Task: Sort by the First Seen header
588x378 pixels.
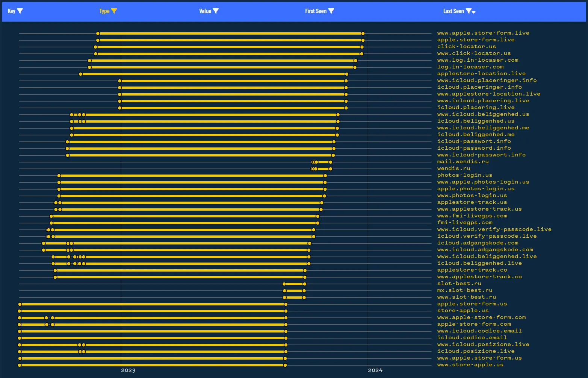Action: (316, 11)
